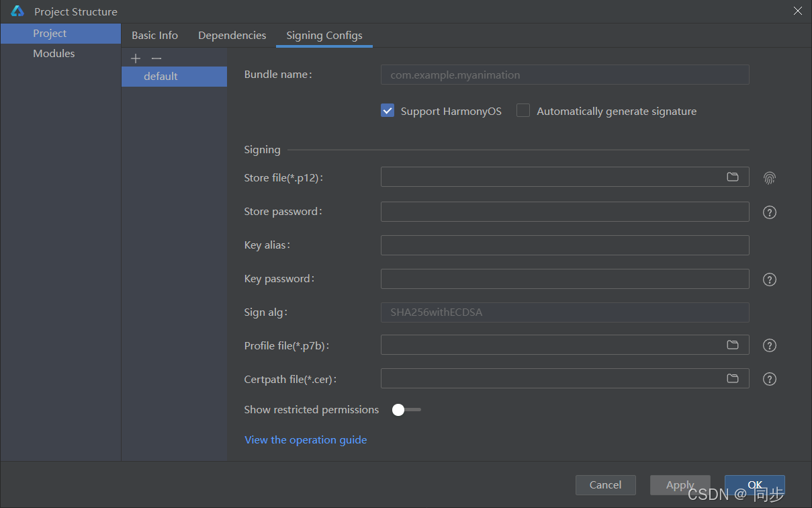Image resolution: width=812 pixels, height=508 pixels.
Task: Add a new signing config with plus icon
Action: [136, 58]
